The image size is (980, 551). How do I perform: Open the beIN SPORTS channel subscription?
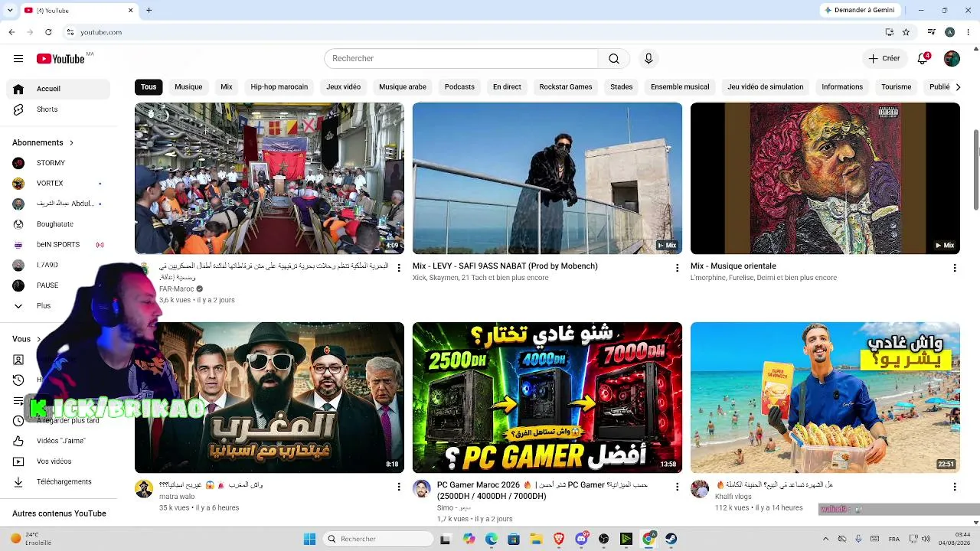pos(58,245)
